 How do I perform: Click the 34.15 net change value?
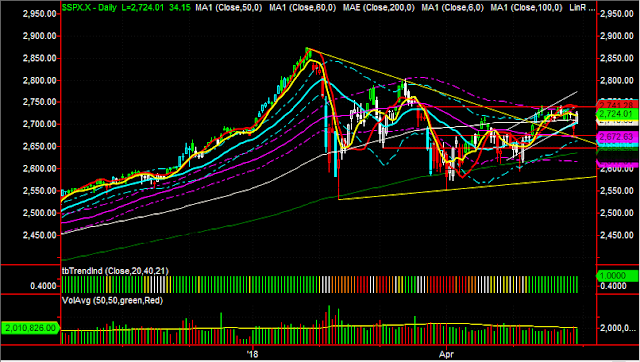(180, 7)
